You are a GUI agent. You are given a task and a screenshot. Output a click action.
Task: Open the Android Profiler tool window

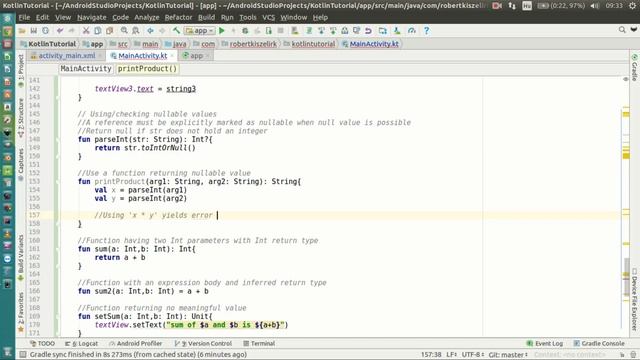coord(136,343)
